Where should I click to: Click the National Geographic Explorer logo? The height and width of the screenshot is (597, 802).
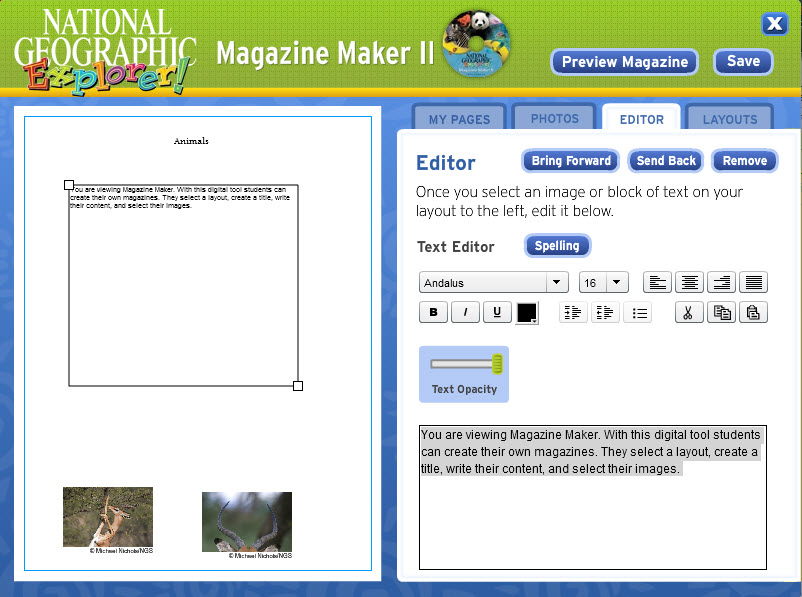point(105,50)
